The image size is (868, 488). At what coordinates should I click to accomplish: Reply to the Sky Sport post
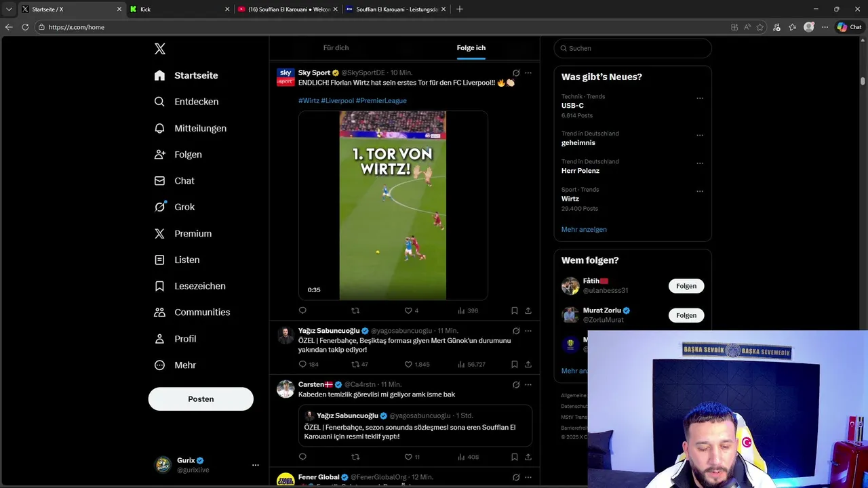[302, 310]
